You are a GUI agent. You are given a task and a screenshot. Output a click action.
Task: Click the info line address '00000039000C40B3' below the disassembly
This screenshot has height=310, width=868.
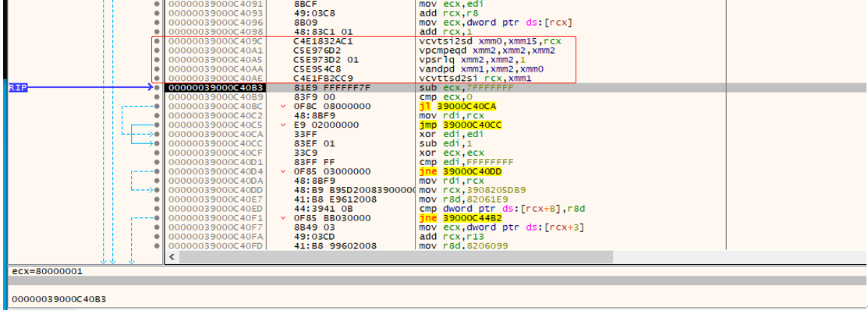58,299
